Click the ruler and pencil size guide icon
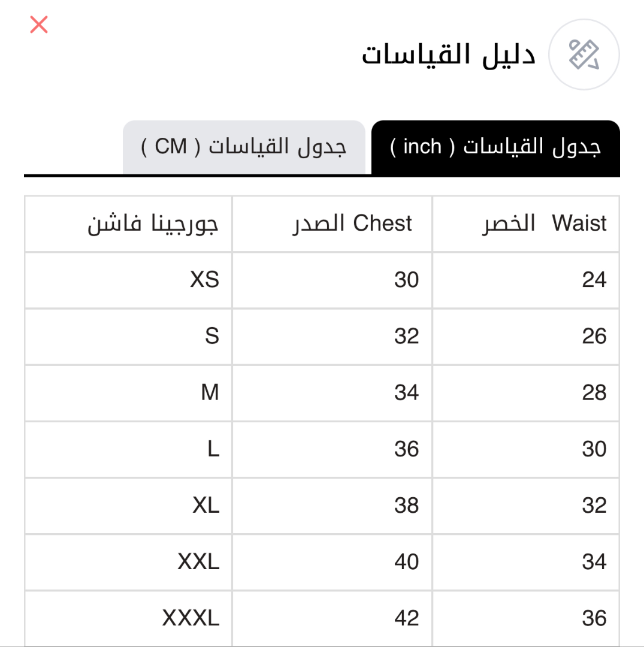 [584, 55]
